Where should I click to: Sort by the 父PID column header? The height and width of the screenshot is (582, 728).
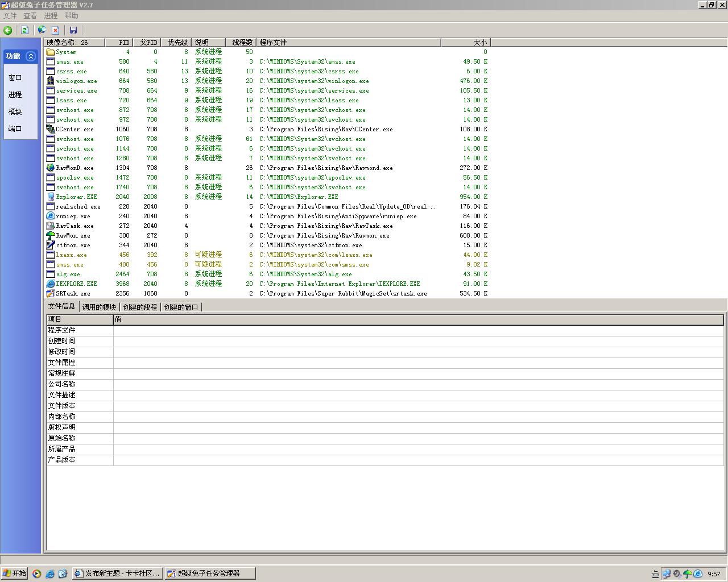click(x=147, y=43)
